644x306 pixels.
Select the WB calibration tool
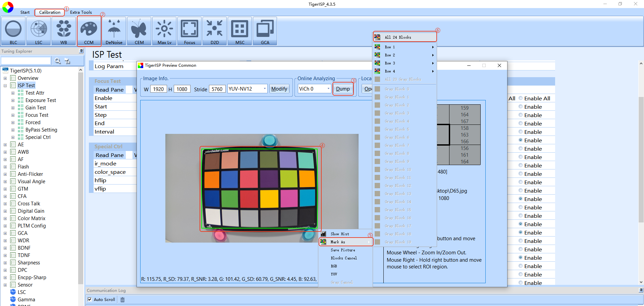64,31
